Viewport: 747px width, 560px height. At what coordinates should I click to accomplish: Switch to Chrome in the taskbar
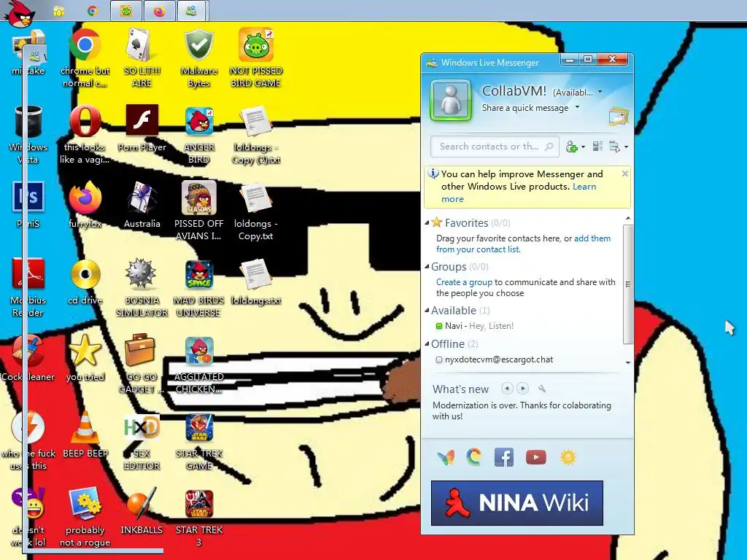pyautogui.click(x=93, y=11)
